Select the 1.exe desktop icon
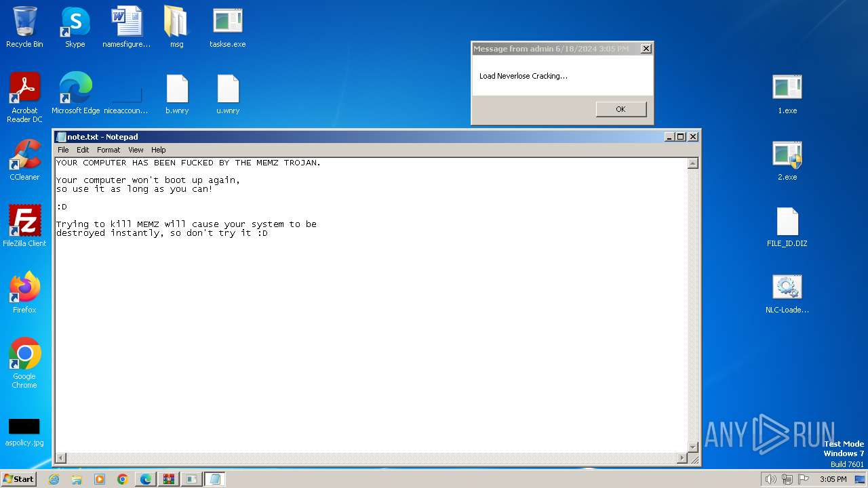The height and width of the screenshot is (488, 868). [787, 94]
